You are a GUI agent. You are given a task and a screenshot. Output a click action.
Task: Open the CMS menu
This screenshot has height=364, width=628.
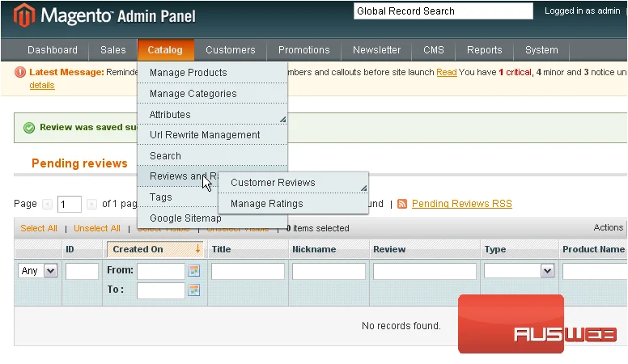434,50
